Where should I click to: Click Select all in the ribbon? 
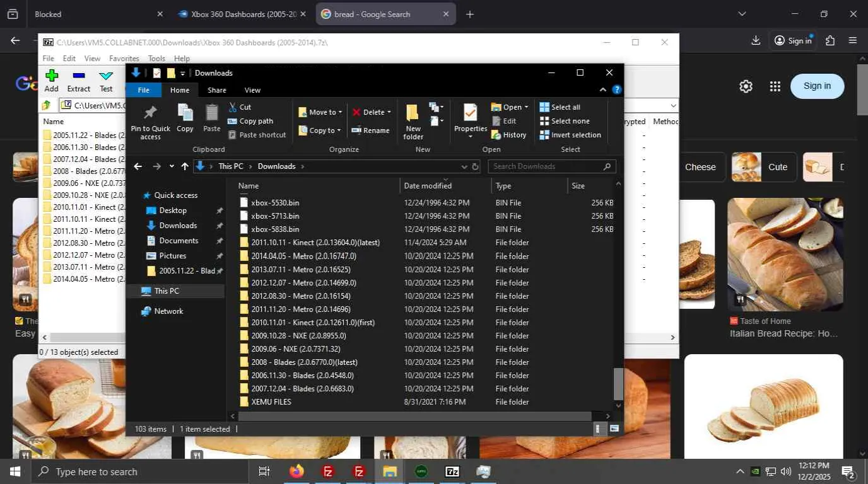[x=560, y=107]
